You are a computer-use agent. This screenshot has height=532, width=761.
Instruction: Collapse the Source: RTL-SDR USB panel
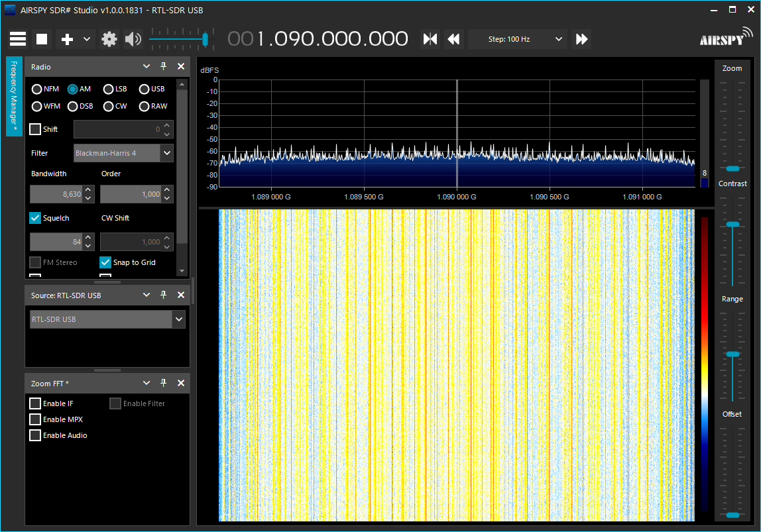[146, 295]
